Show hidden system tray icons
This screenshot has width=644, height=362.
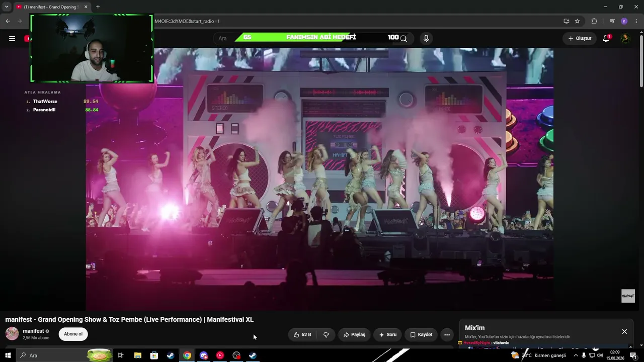[x=576, y=355]
